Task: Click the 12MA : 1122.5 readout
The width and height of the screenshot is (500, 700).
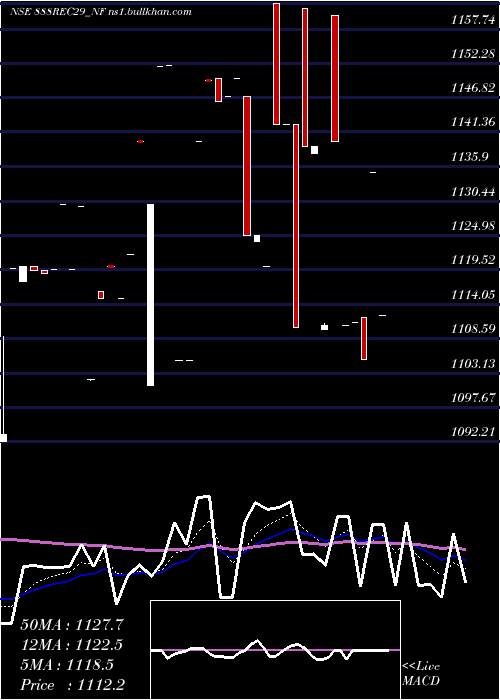Action: (72, 645)
